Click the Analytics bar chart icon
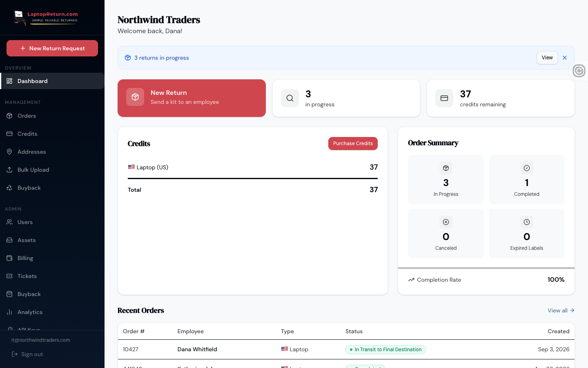This screenshot has height=368, width=588. point(9,312)
